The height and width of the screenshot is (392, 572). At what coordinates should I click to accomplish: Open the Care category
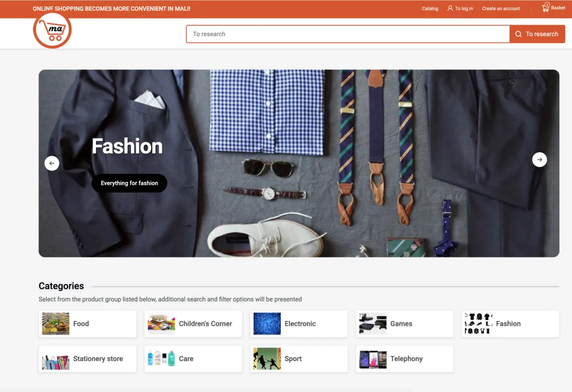[x=186, y=359]
